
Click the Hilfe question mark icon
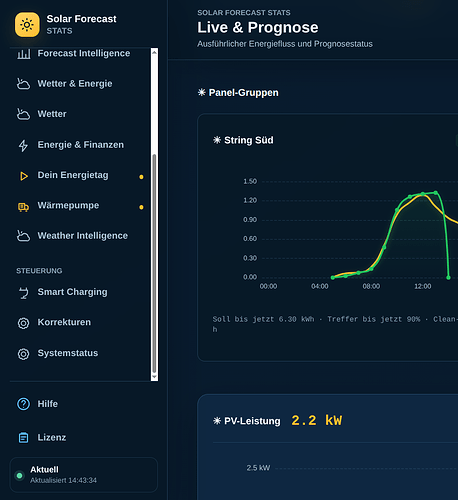23,404
